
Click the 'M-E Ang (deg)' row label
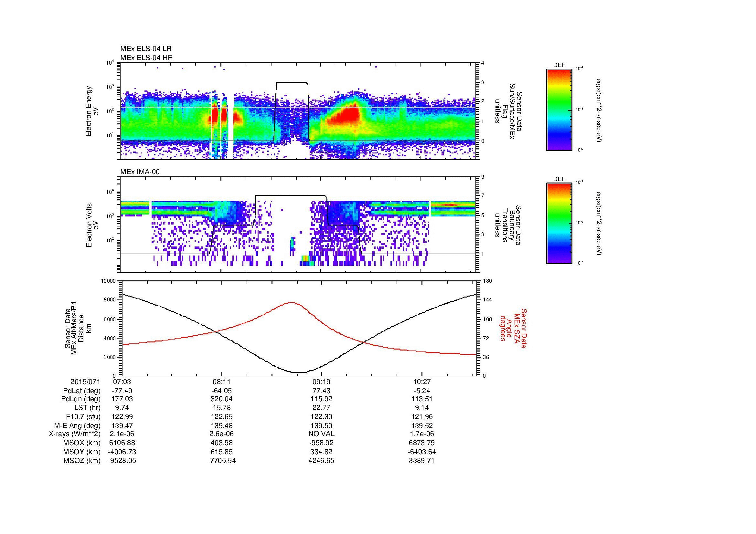coord(77,426)
